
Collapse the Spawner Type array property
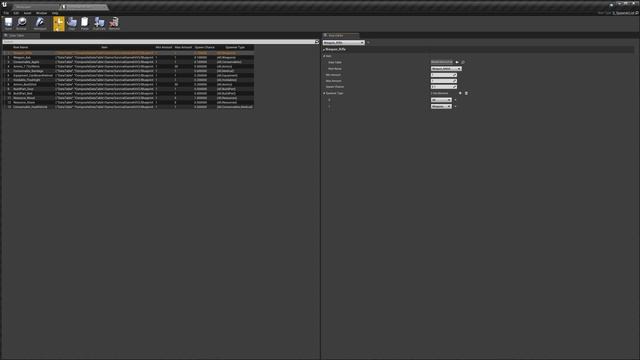point(324,93)
